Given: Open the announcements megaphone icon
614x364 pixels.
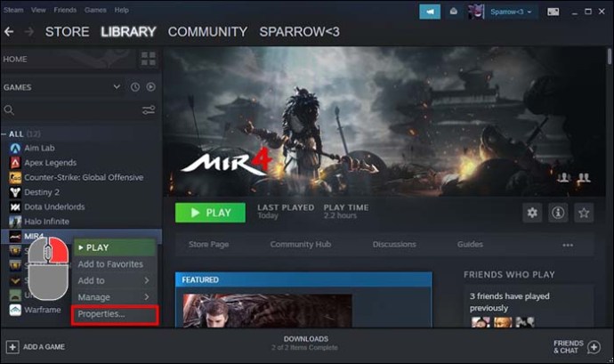Looking at the screenshot, I should (x=430, y=12).
